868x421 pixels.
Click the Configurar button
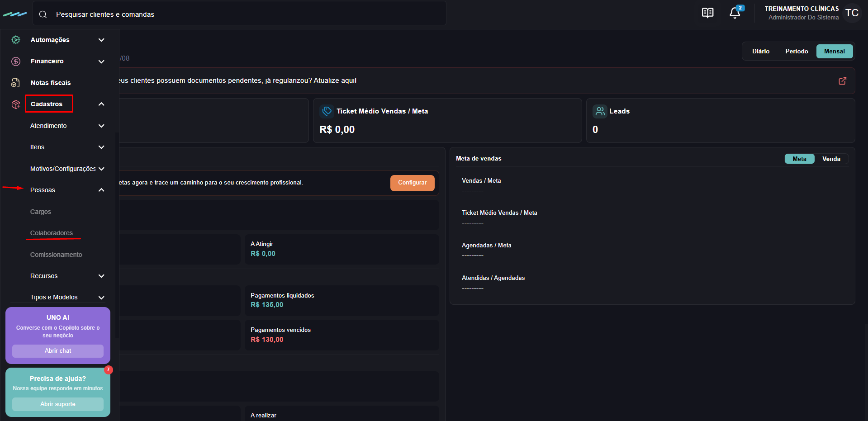point(412,183)
